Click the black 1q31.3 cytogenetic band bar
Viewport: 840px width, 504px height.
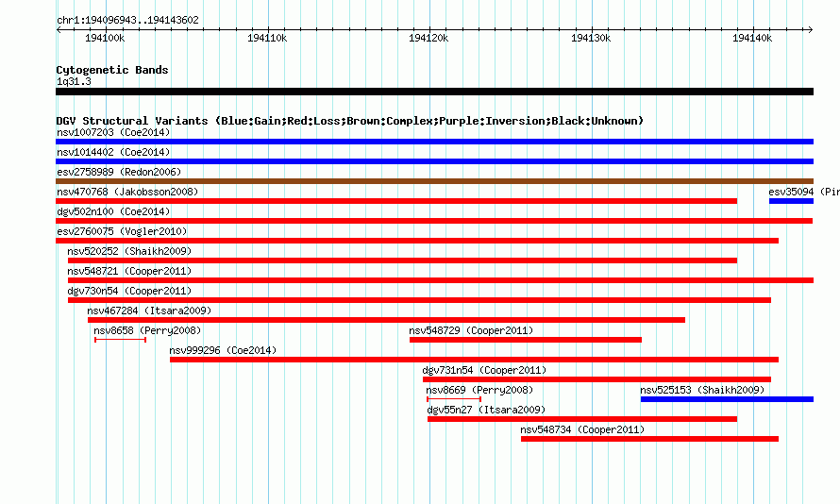434,92
